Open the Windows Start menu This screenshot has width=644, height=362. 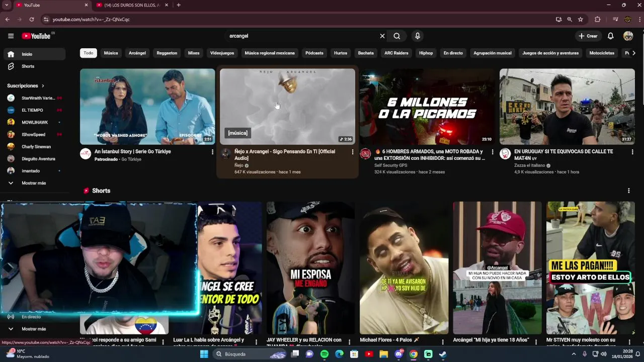point(204,354)
